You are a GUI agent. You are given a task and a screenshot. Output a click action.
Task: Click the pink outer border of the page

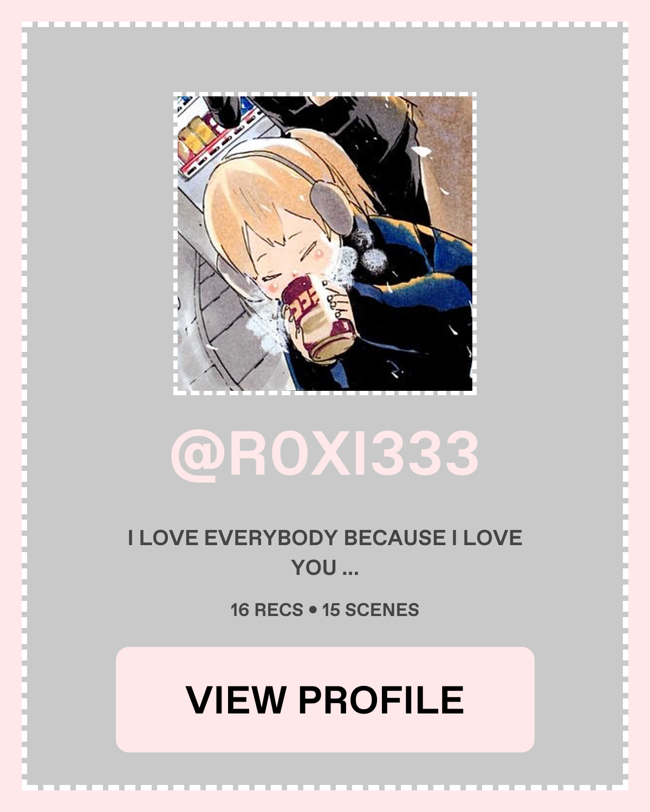coord(325,10)
